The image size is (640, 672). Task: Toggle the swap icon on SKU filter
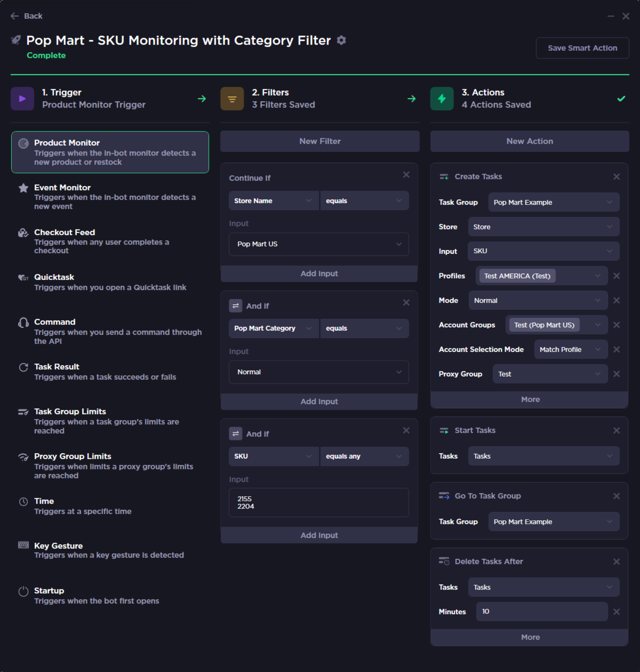tap(235, 434)
